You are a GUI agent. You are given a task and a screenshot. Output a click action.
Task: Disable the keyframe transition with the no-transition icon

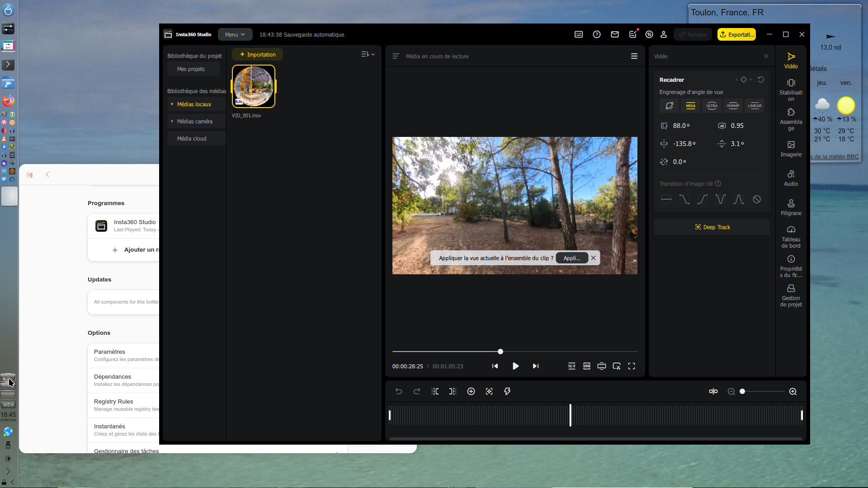click(757, 199)
